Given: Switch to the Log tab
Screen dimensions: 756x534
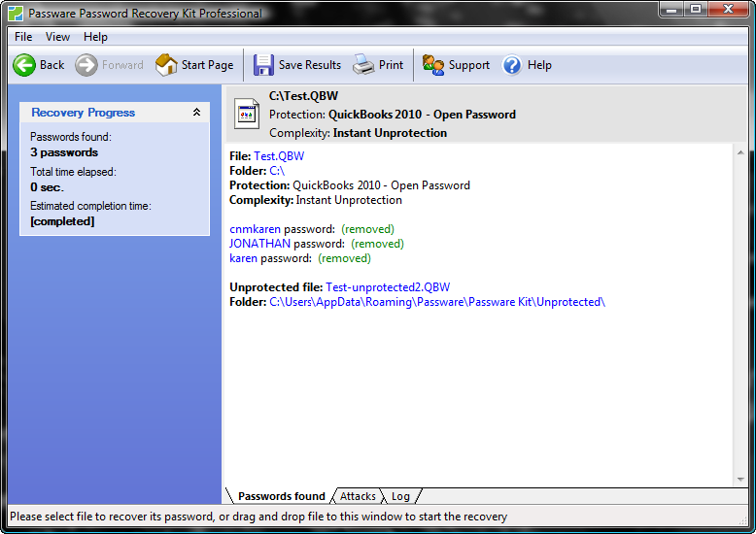Looking at the screenshot, I should click(x=400, y=496).
